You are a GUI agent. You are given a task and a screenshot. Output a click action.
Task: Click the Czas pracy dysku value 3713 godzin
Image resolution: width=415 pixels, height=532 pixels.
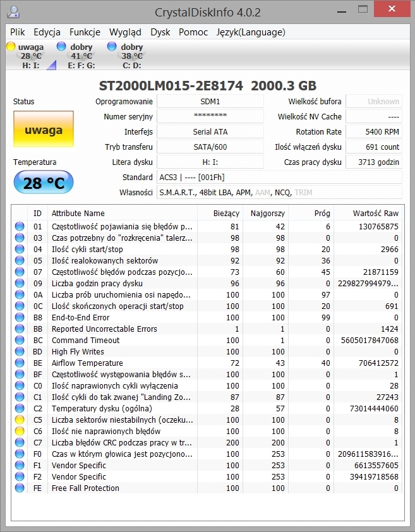(374, 162)
